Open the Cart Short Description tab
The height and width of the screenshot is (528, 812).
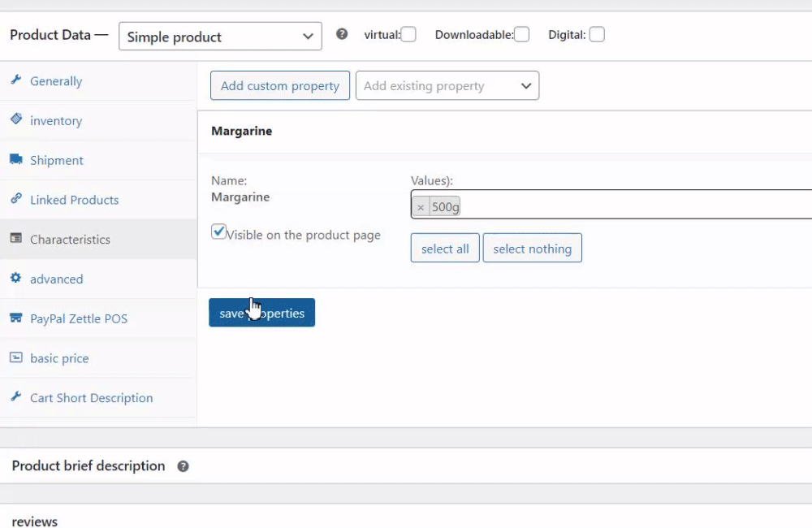coord(91,398)
